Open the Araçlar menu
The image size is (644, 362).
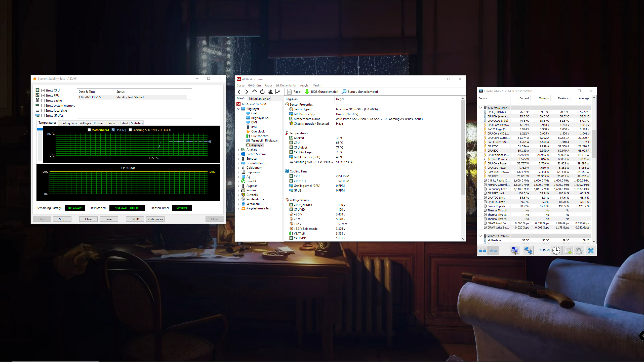pos(304,85)
